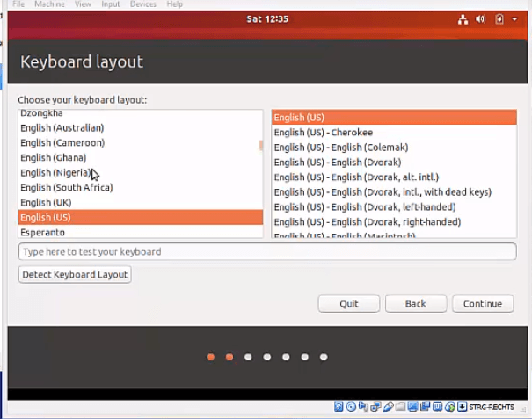Click the USB device icon in status bar
532x419 pixels.
click(x=388, y=407)
